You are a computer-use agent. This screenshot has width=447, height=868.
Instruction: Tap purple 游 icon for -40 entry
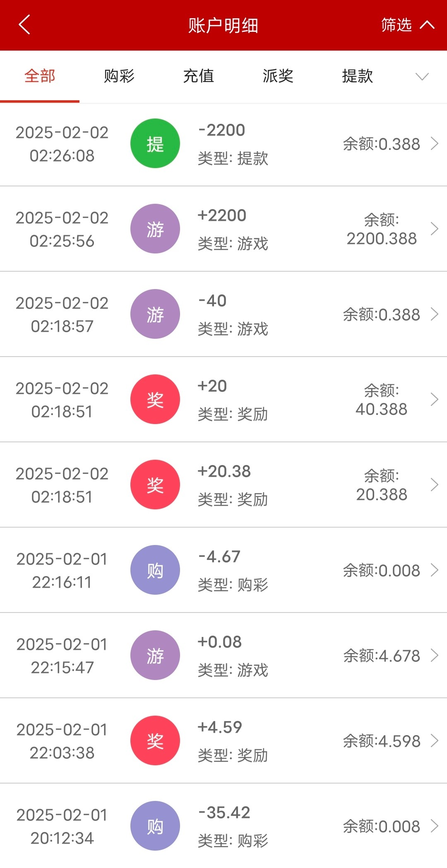[x=155, y=314]
